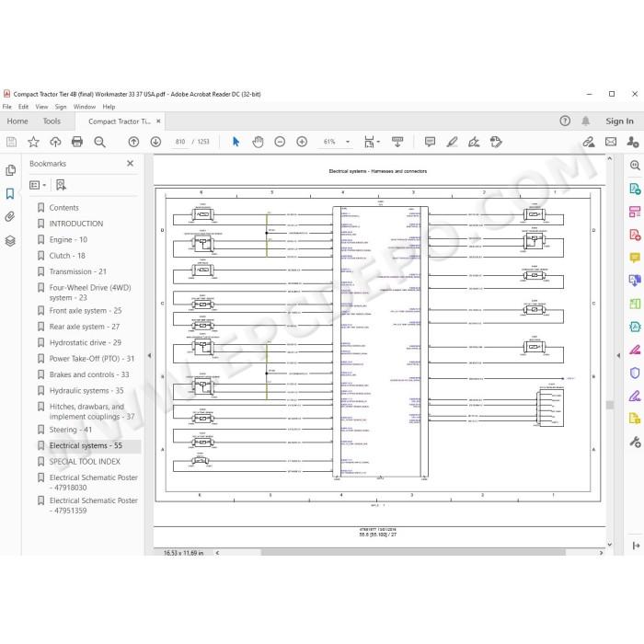644x644 pixels.
Task: Open the Comment tool in right pane
Action: coord(635,258)
